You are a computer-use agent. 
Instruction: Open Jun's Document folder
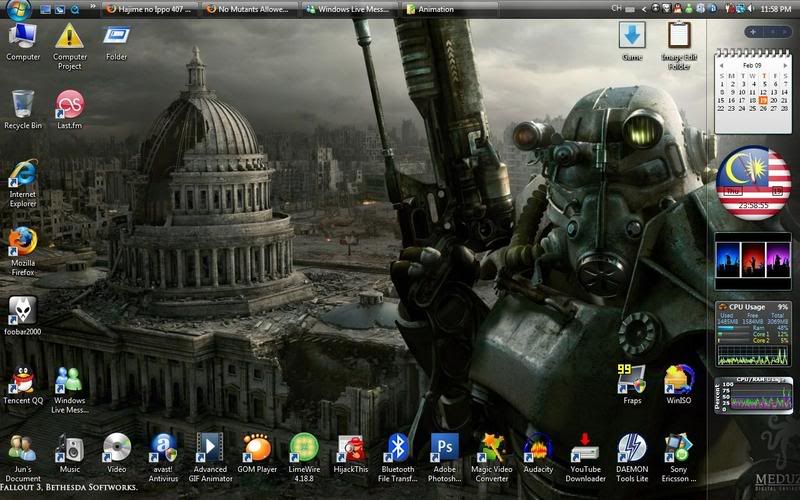pyautogui.click(x=23, y=458)
